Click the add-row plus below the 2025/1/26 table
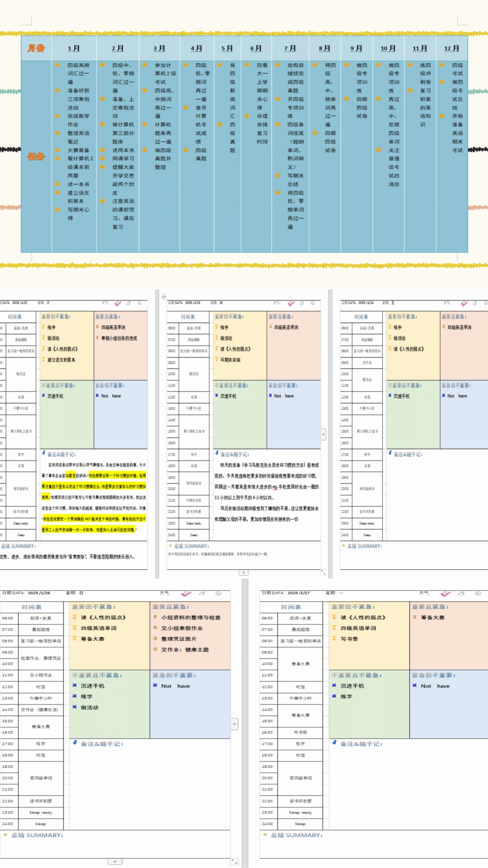 click(114, 862)
